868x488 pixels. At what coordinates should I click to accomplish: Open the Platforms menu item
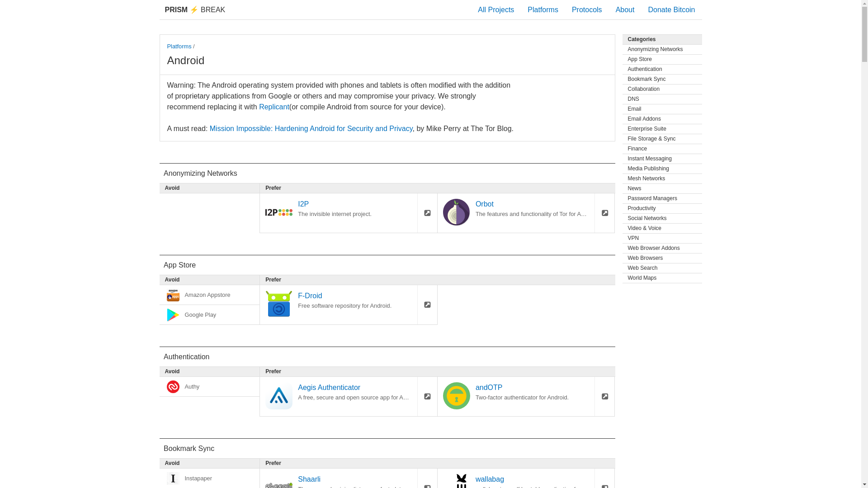click(x=542, y=9)
